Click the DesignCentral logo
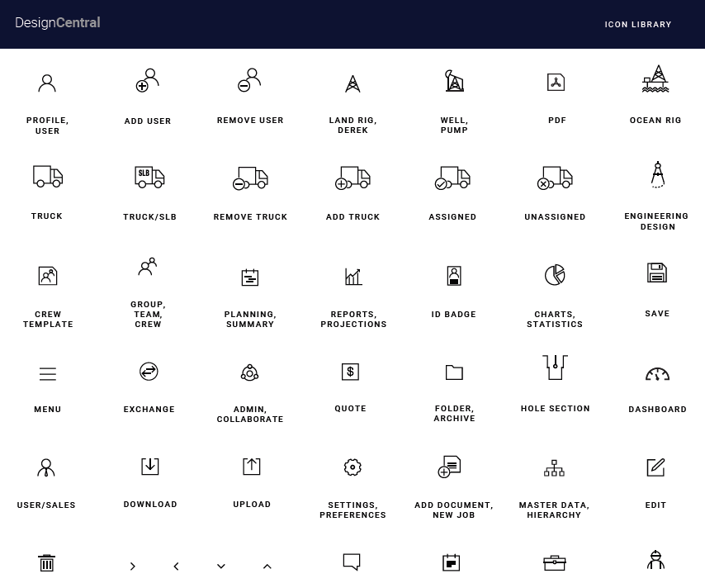The width and height of the screenshot is (705, 588). 58,22
